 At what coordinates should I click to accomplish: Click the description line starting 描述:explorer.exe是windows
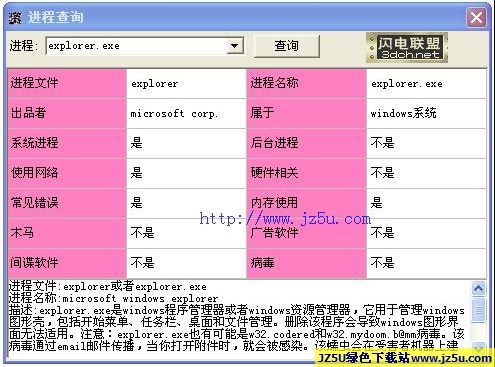point(236,310)
